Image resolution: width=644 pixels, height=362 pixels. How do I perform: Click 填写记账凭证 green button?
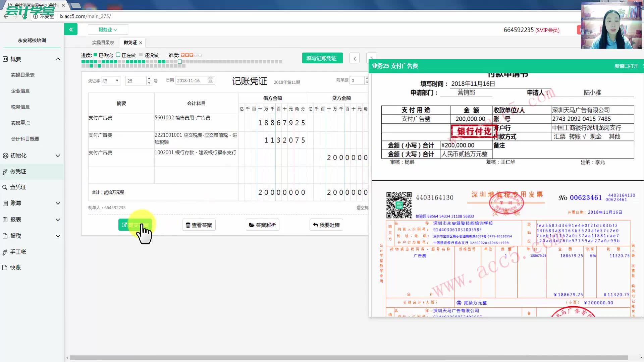322,58
